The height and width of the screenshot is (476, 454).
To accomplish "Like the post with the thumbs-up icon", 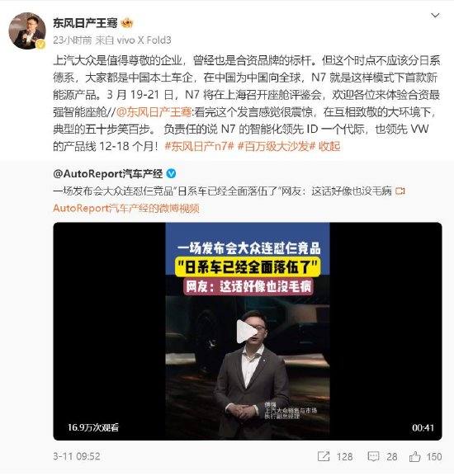I will (415, 456).
